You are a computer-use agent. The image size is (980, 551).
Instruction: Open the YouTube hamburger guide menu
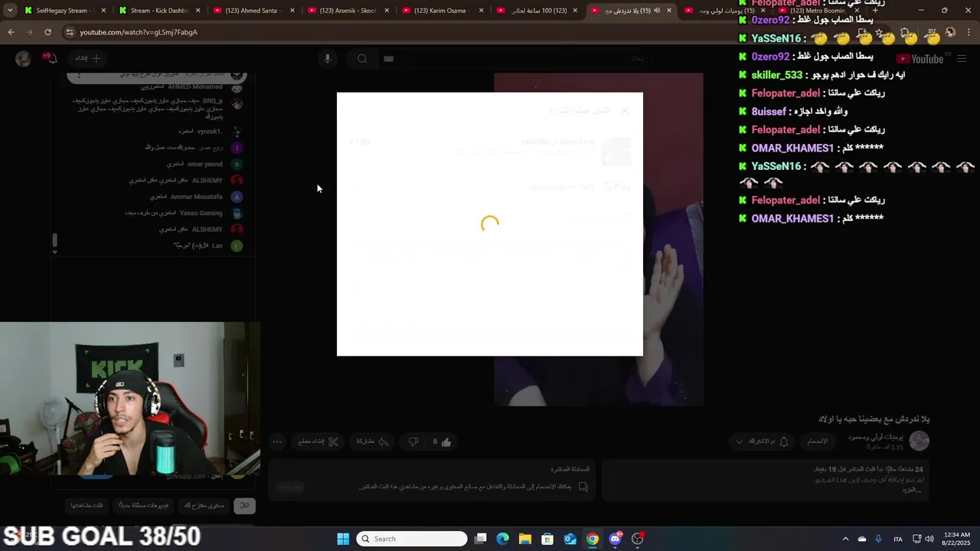[962, 59]
